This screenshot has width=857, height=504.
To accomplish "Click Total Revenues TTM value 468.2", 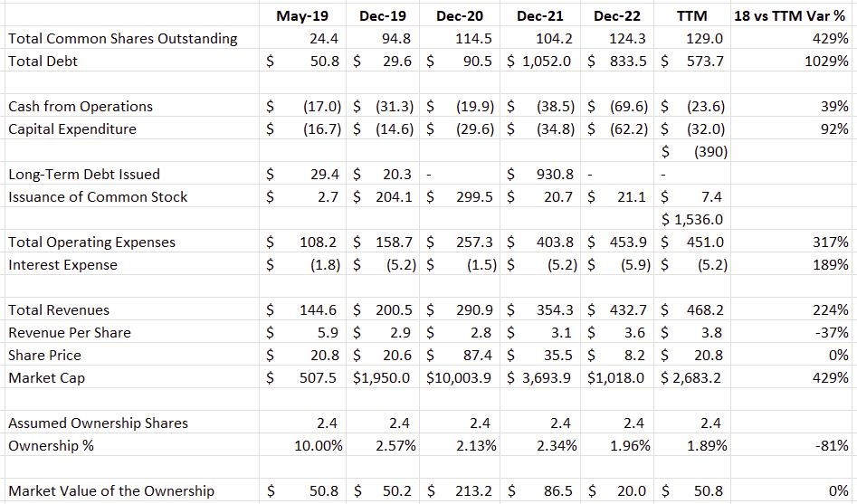I will tap(703, 310).
